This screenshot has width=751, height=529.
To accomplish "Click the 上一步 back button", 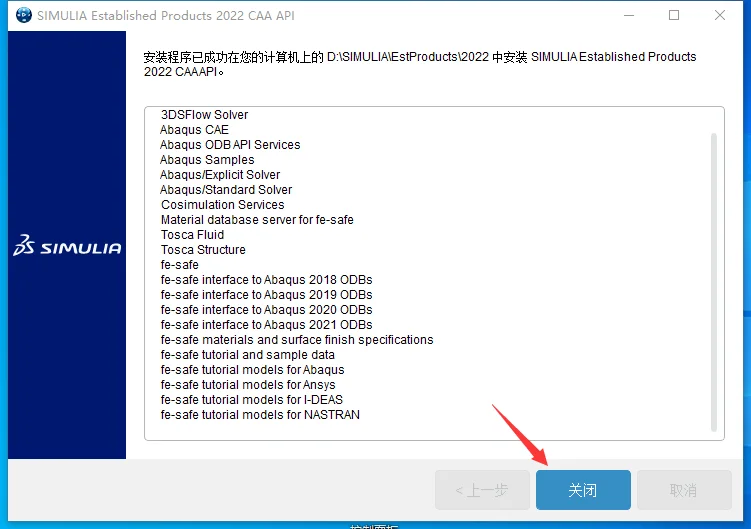I will [x=482, y=490].
